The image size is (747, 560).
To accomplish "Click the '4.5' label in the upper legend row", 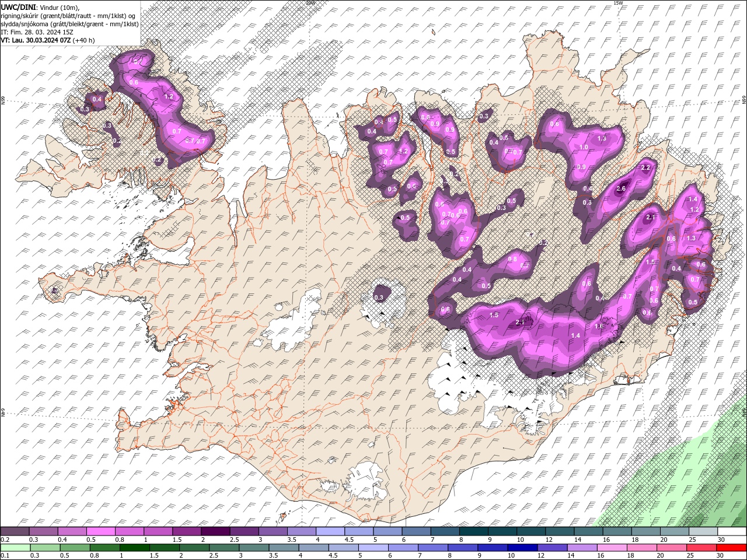I will [350, 540].
